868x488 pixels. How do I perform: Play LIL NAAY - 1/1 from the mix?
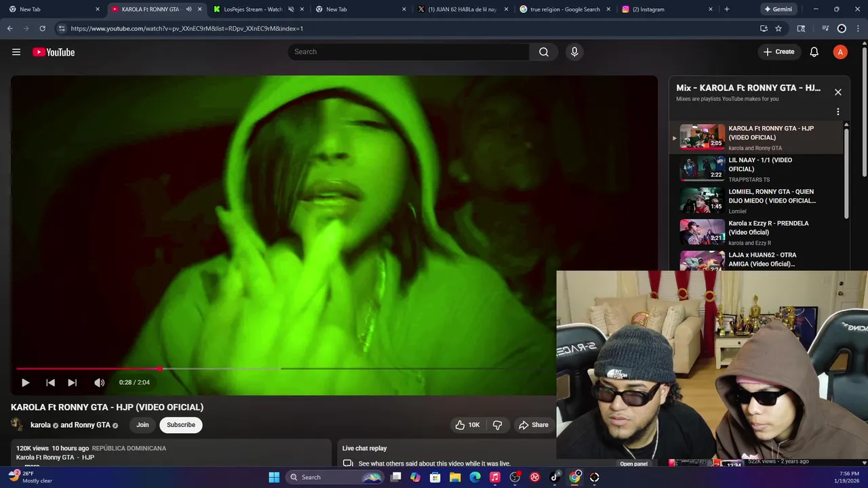760,169
